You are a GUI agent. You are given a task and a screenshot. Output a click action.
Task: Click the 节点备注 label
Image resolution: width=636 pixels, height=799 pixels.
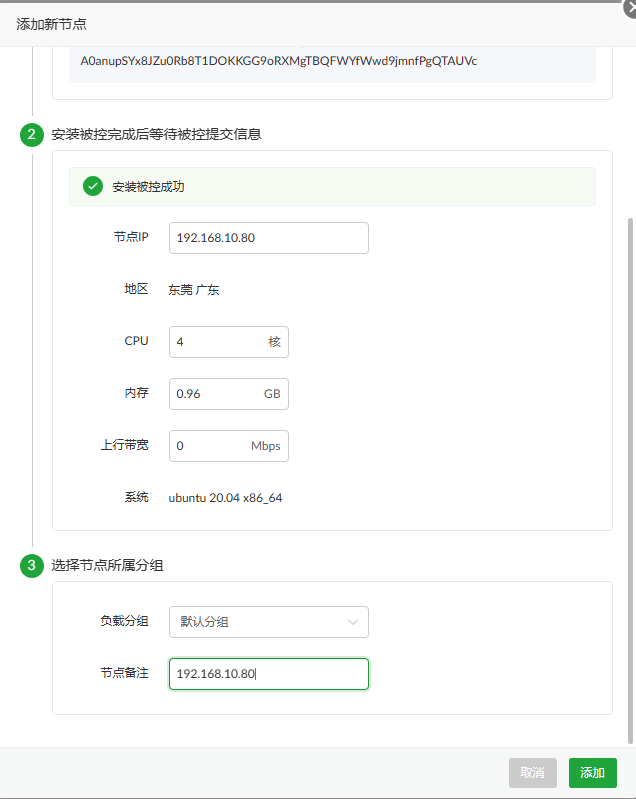tap(125, 673)
